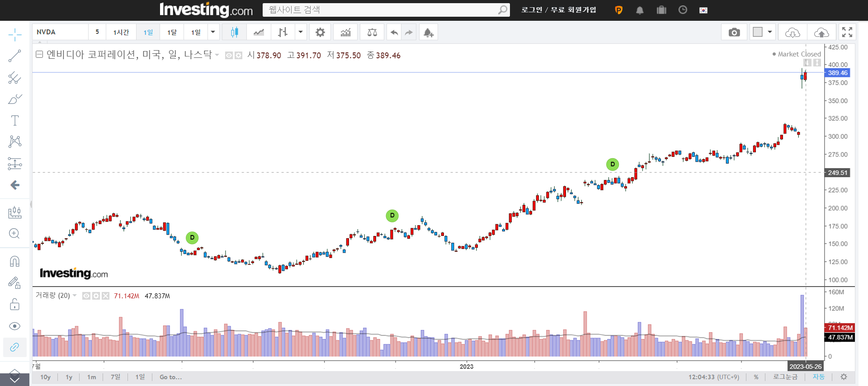
Task: Click the NVDA symbol input field
Action: [x=61, y=32]
